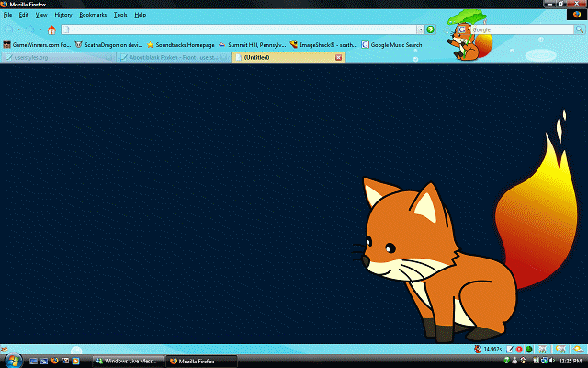588x368 pixels.
Task: Open Summit Hill, Pennsylv... bookmark
Action: point(253,45)
